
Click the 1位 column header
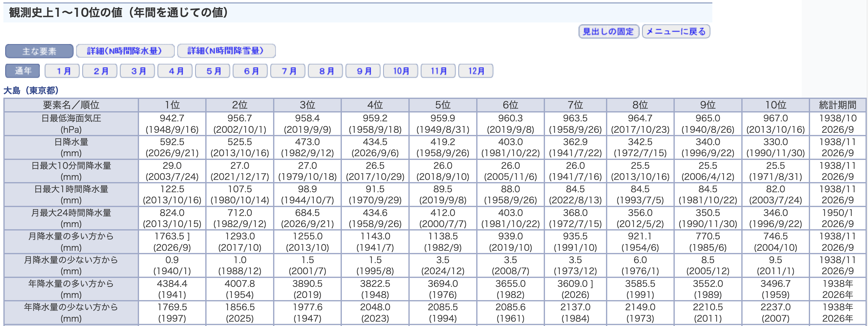(x=172, y=105)
